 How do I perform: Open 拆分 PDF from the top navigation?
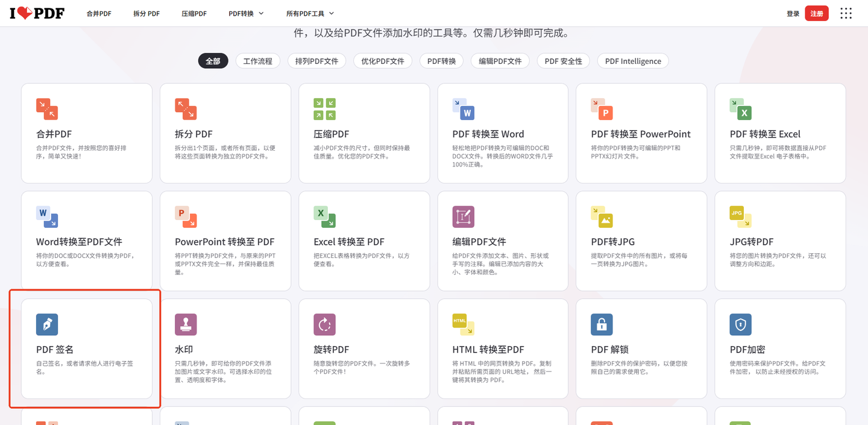click(x=146, y=13)
